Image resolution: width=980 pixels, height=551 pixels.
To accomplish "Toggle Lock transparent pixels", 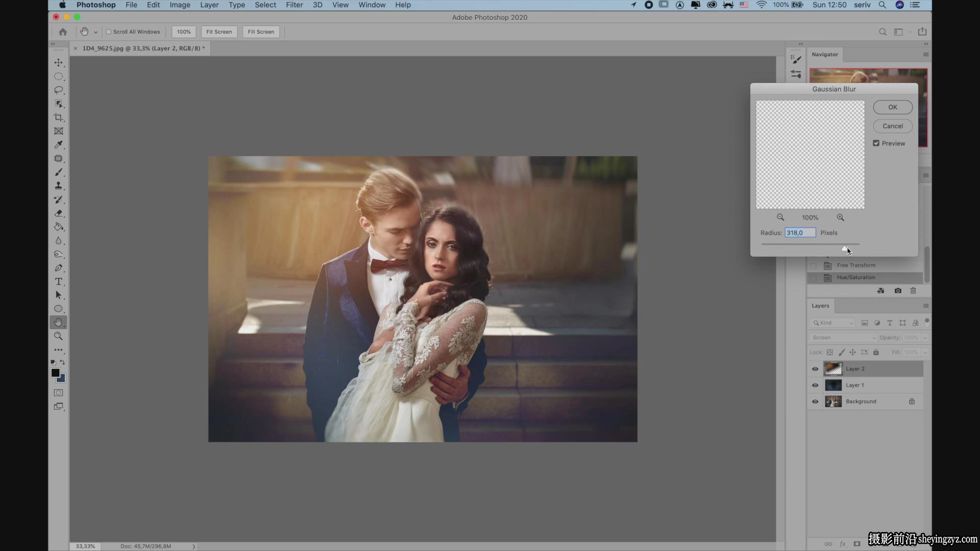I will click(x=830, y=352).
